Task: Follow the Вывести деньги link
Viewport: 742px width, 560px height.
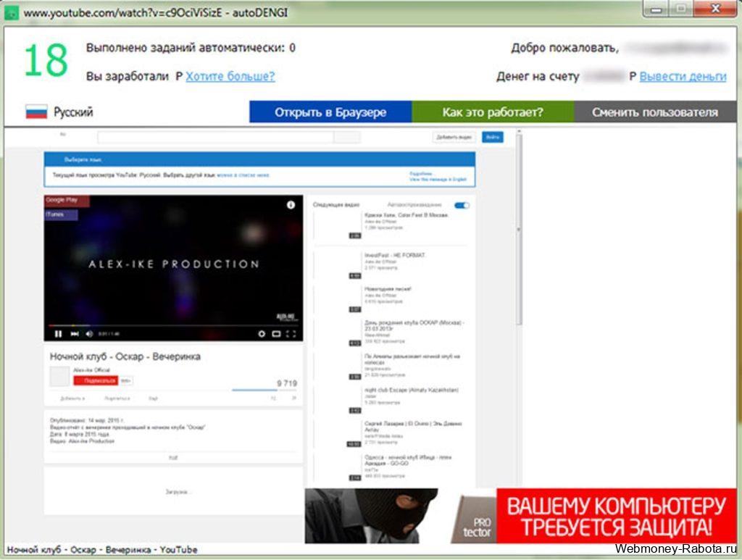Action: pyautogui.click(x=683, y=76)
